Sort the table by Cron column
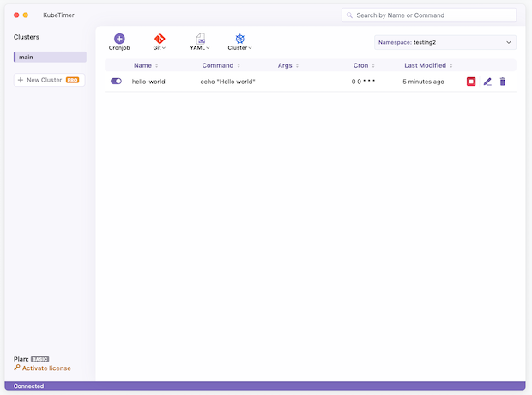The width and height of the screenshot is (532, 395). click(x=364, y=65)
